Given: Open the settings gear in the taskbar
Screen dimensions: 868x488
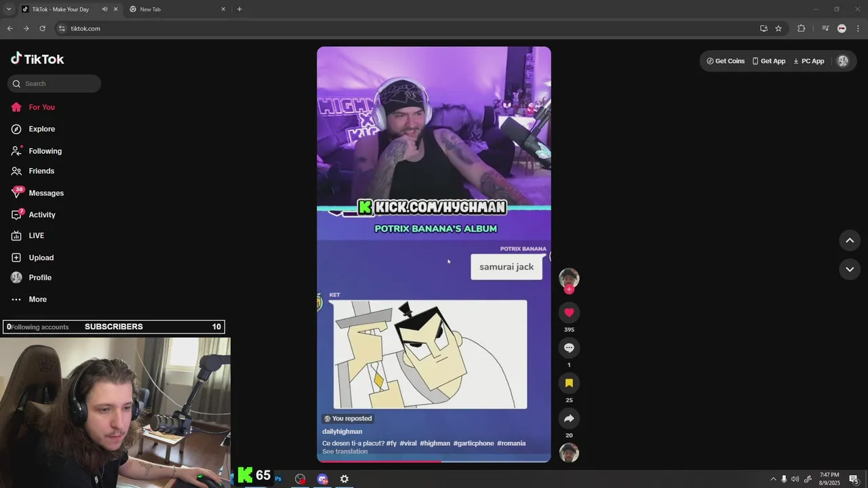Looking at the screenshot, I should (344, 479).
